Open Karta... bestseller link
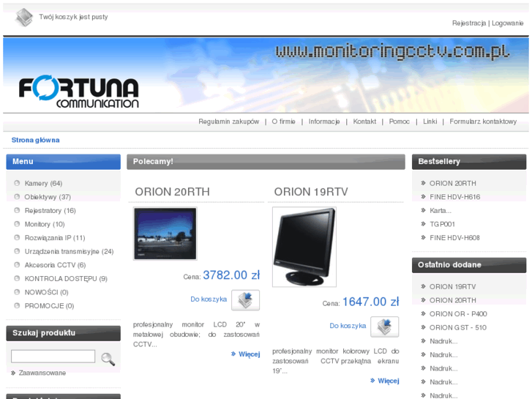The width and height of the screenshot is (532, 399). 441,211
